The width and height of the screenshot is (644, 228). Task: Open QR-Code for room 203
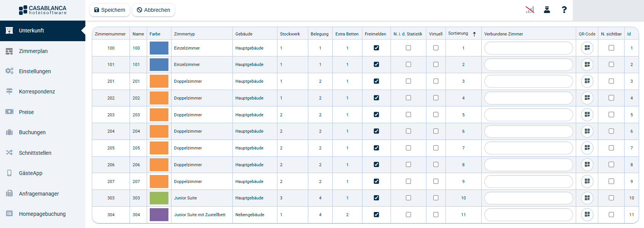[587, 114]
